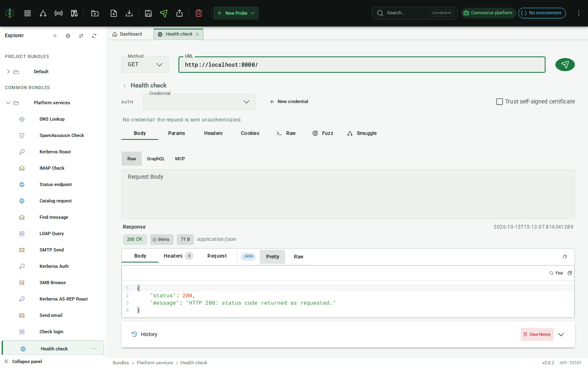This screenshot has height=368, width=588.
Task: Select MCP body type
Action: point(180,159)
